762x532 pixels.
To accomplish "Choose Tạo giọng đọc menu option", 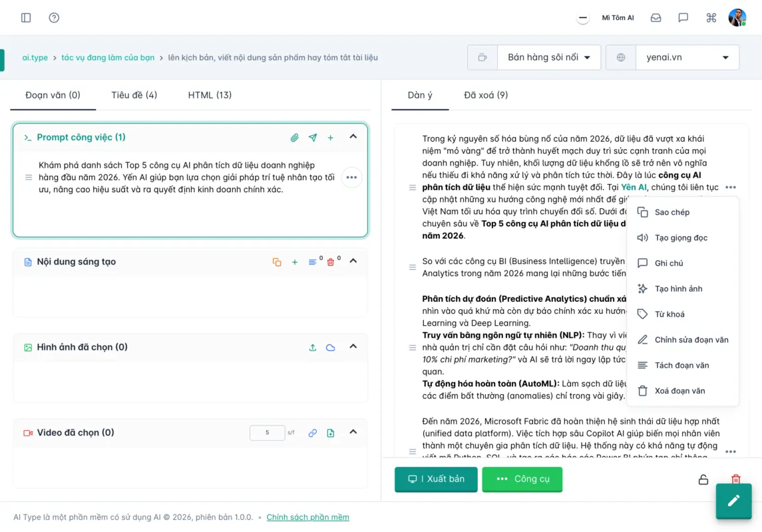I will tap(683, 238).
